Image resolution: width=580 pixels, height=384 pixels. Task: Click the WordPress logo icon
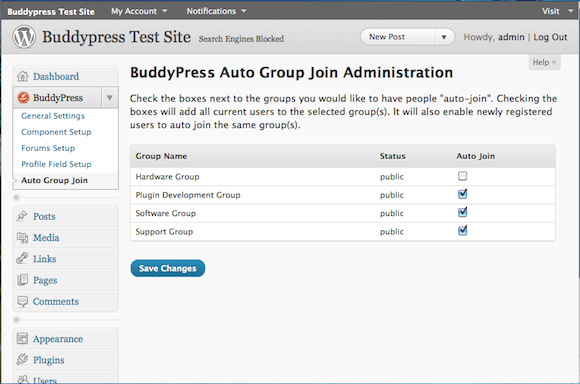click(24, 37)
